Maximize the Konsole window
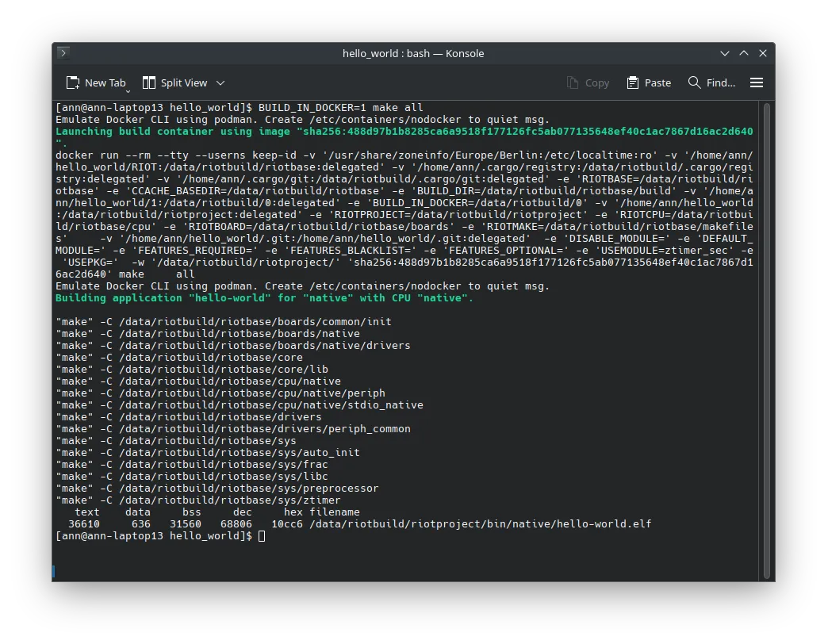The width and height of the screenshot is (828, 644). point(744,53)
